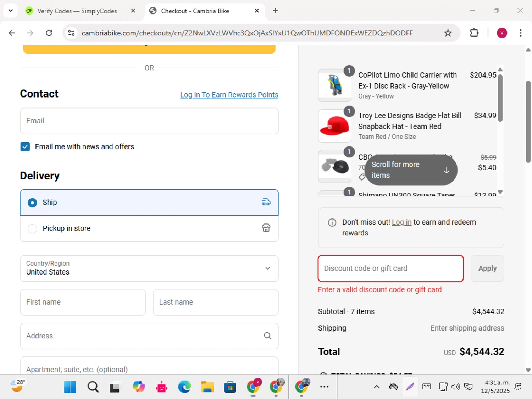532x399 pixels.
Task: Focus the Discount code or gift card field
Action: click(x=391, y=268)
